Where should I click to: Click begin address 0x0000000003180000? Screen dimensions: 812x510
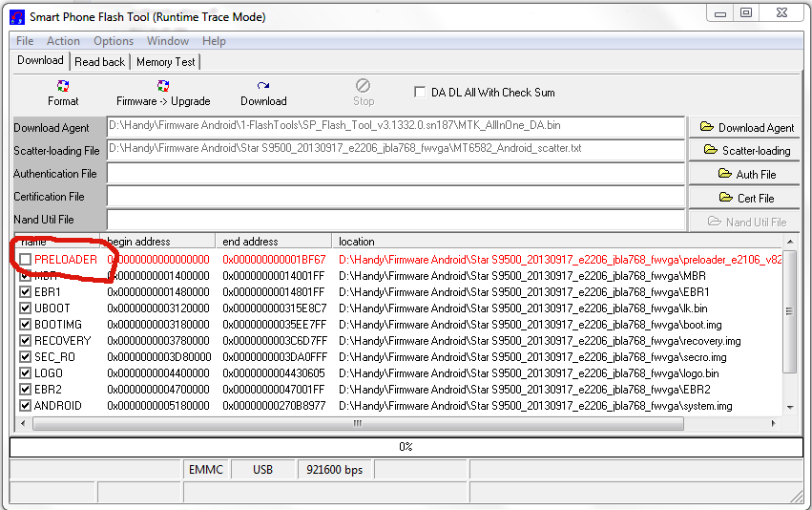pos(158,325)
